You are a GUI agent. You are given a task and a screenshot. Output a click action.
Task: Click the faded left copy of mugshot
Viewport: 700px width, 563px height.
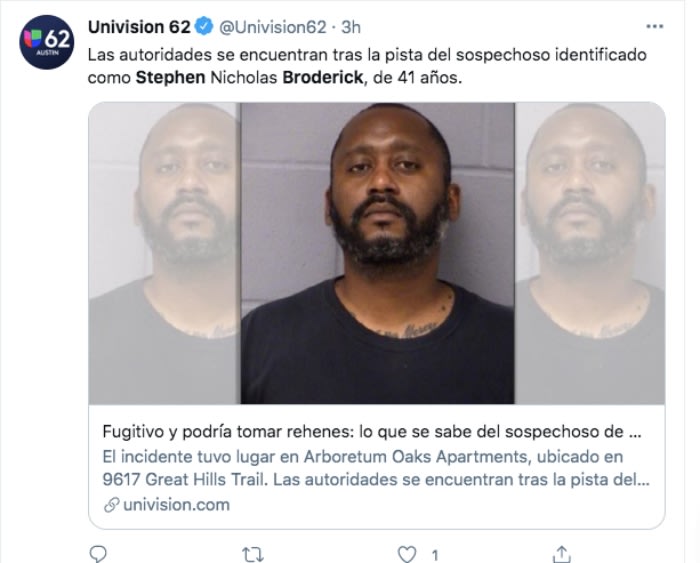pos(164,253)
